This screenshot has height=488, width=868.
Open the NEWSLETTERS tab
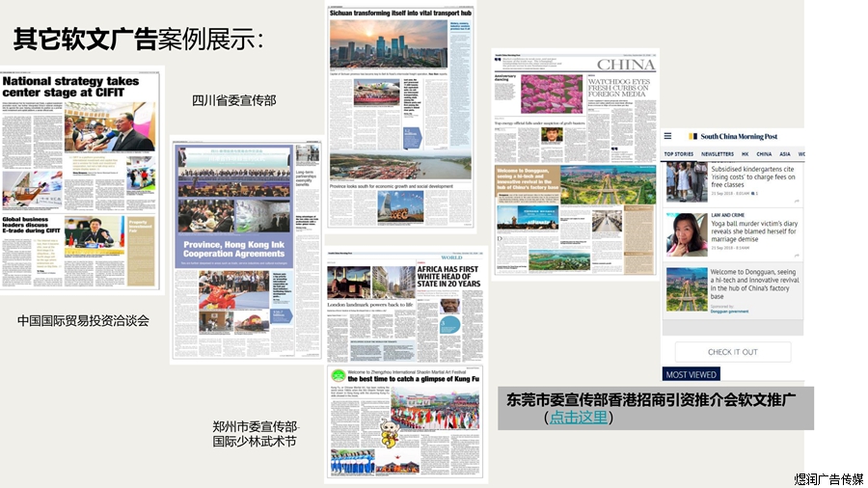click(718, 154)
